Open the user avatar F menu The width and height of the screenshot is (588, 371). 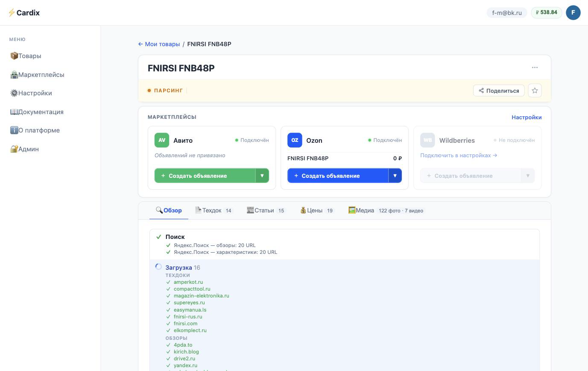coord(573,13)
